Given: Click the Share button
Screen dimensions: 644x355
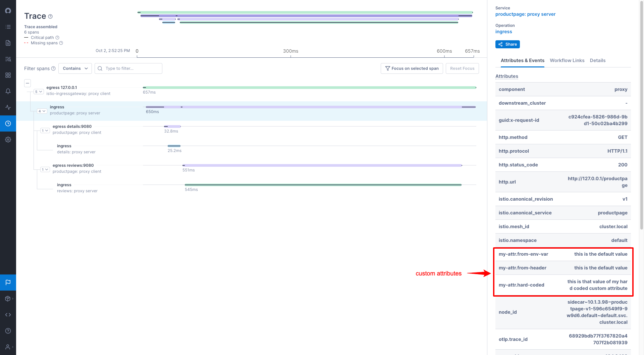Looking at the screenshot, I should click(507, 44).
